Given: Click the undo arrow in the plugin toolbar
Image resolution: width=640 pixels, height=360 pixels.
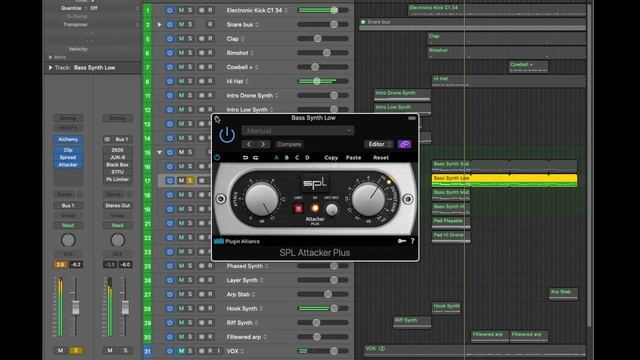Looking at the screenshot, I should tap(245, 158).
